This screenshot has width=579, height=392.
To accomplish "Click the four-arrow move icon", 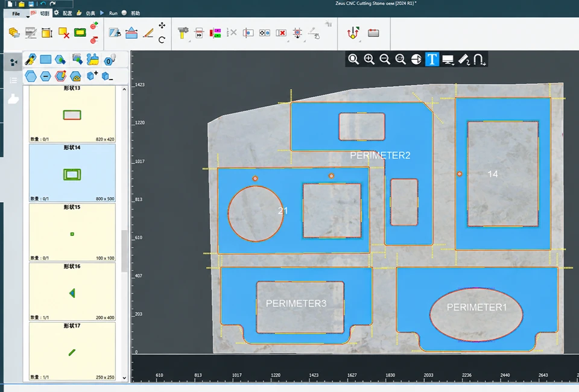I will click(162, 25).
